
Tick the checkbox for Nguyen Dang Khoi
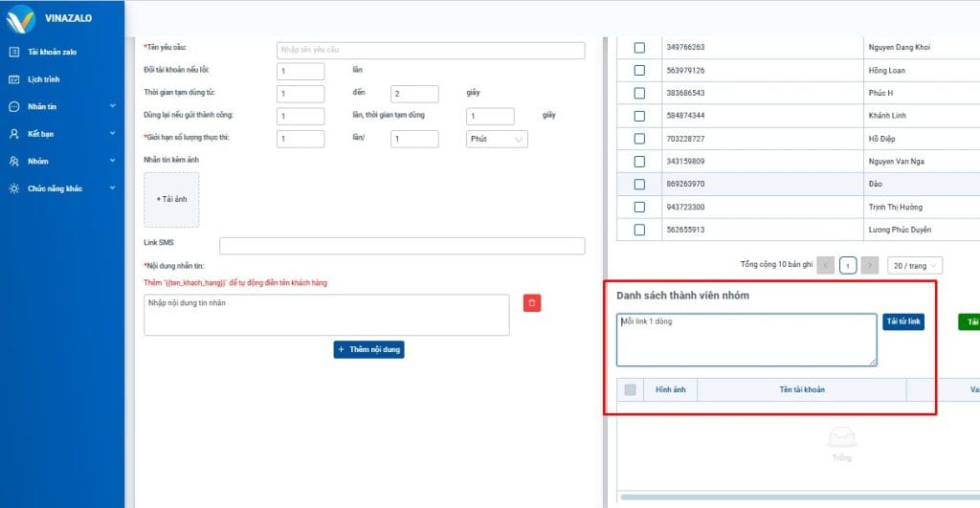tap(639, 48)
